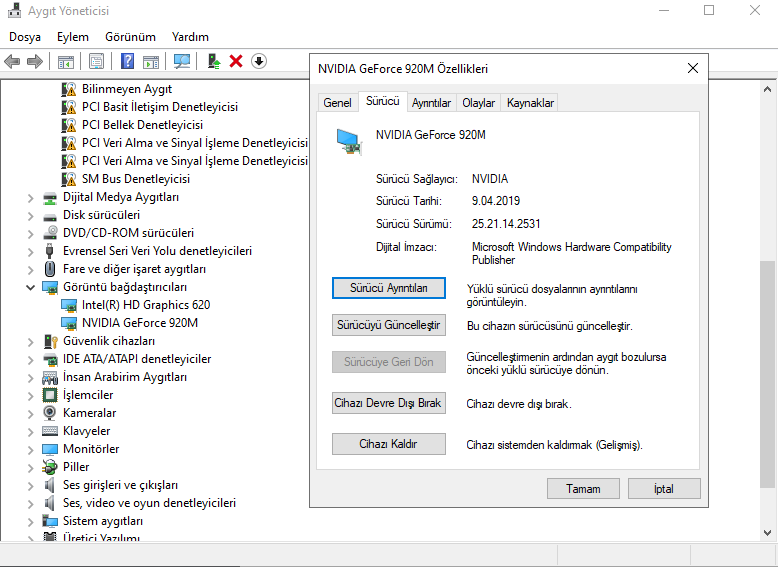
Task: Click the warning icon of PCI Bellek Denetleyicisi
Action: [x=68, y=125]
